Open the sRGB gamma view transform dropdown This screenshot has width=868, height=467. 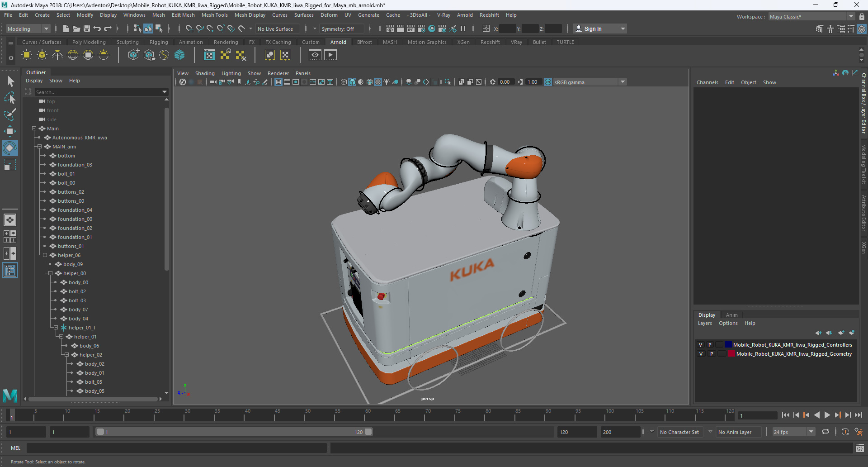click(590, 82)
